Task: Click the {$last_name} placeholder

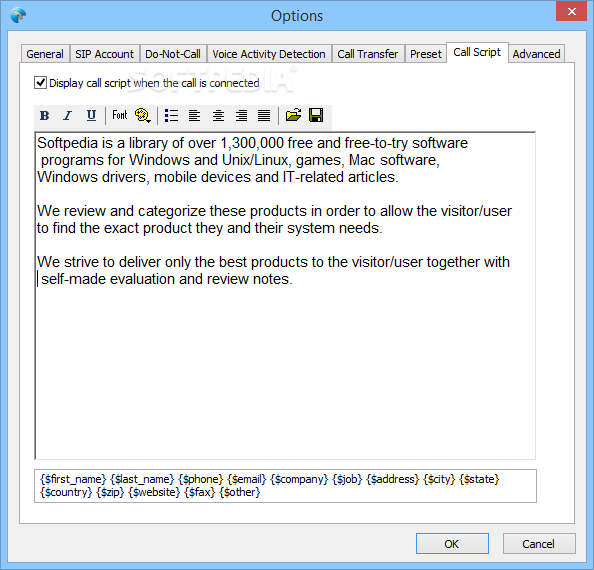Action: coord(142,479)
